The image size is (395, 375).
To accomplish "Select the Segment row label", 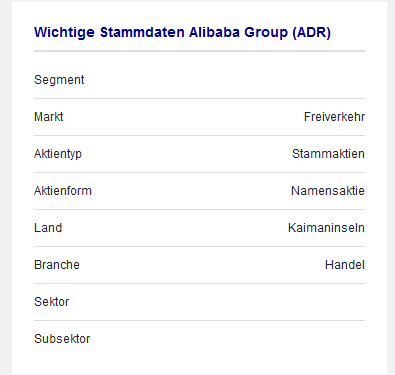I will point(59,80).
